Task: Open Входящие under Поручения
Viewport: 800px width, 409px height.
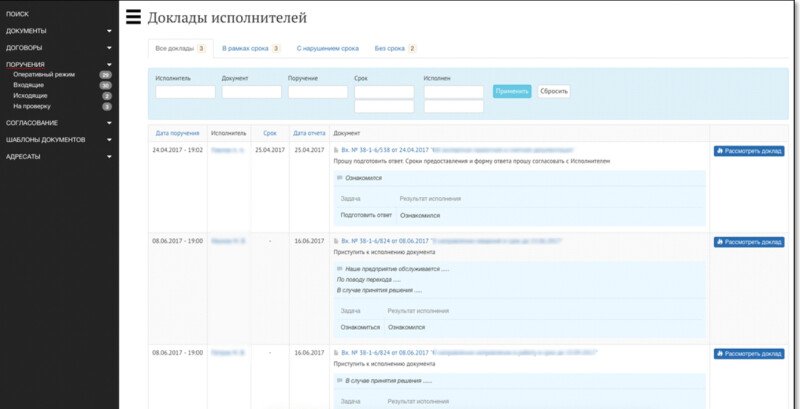Action: 29,85
